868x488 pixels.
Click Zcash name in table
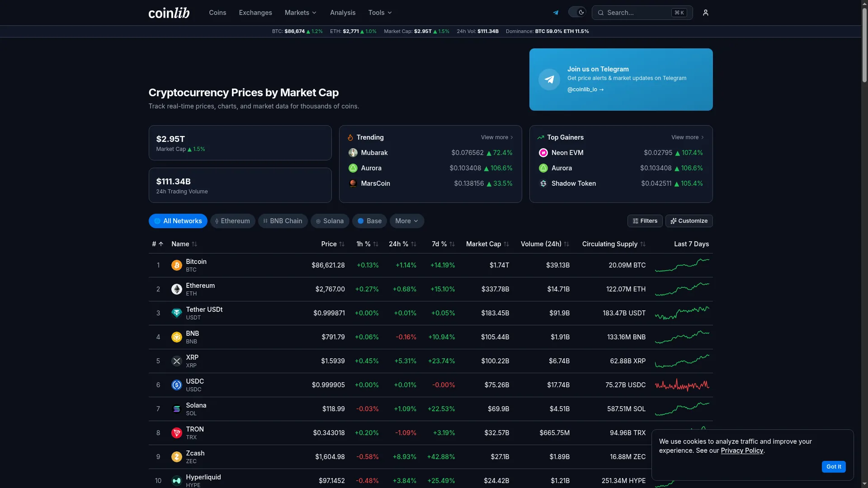[x=195, y=453]
